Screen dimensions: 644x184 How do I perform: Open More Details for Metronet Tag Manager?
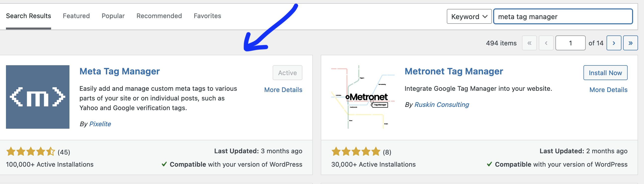[x=609, y=90]
